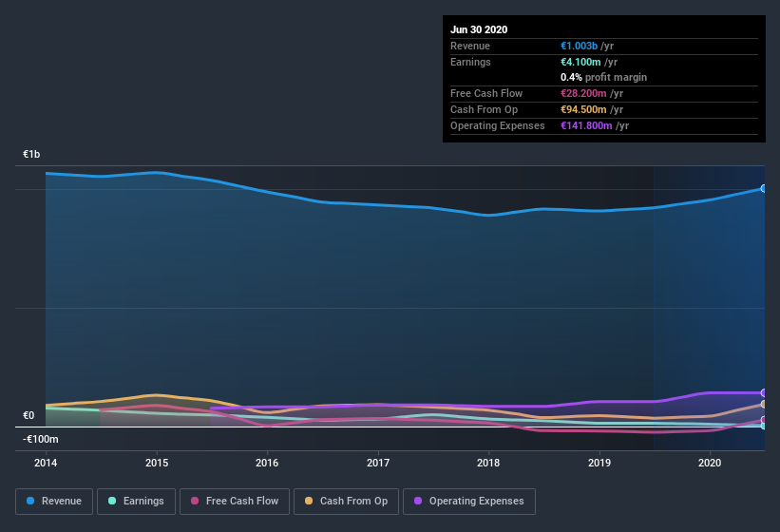Click the €1.003b revenue value in tooltip
This screenshot has width=780, height=532.
tap(579, 46)
